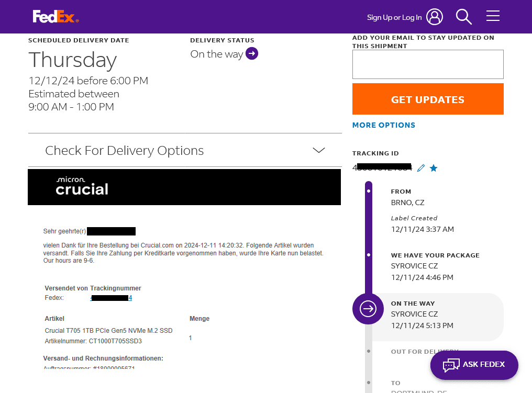
Task: Open the user account icon
Action: (435, 17)
